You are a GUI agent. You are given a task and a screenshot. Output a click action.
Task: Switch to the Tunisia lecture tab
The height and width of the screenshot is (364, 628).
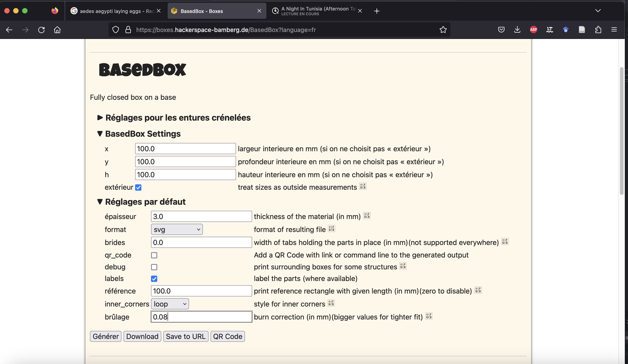point(314,11)
